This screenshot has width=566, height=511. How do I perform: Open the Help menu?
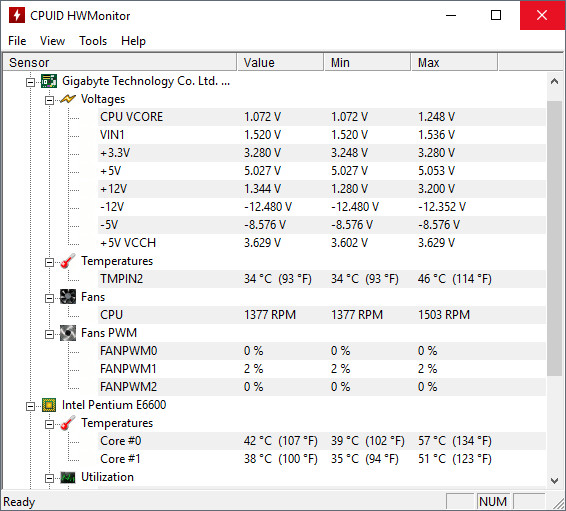point(133,41)
